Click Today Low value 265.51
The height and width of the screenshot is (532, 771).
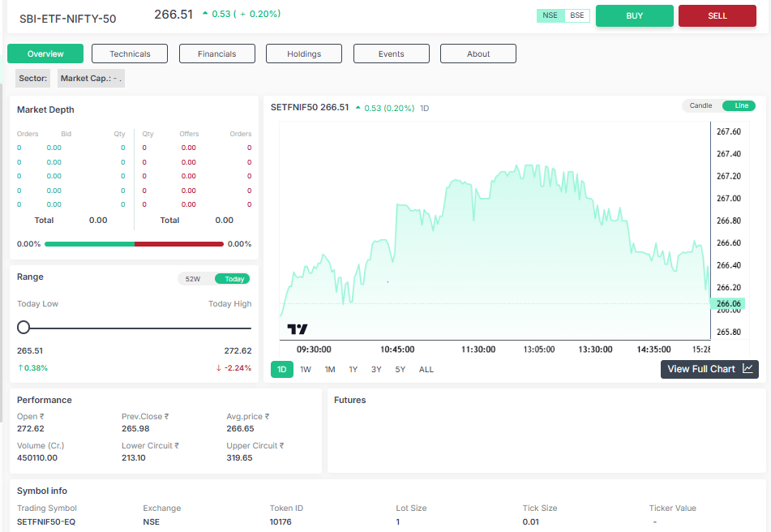(x=30, y=350)
